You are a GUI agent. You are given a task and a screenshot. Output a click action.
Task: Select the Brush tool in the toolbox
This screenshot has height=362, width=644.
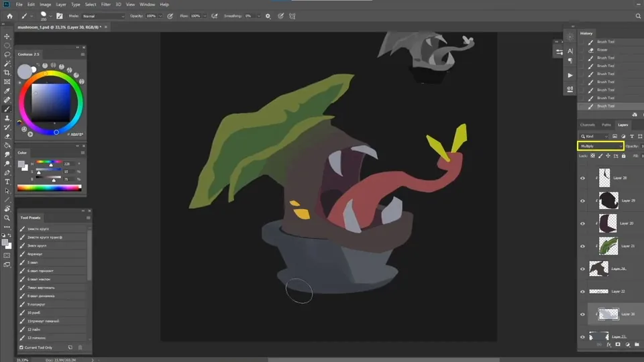(7, 109)
